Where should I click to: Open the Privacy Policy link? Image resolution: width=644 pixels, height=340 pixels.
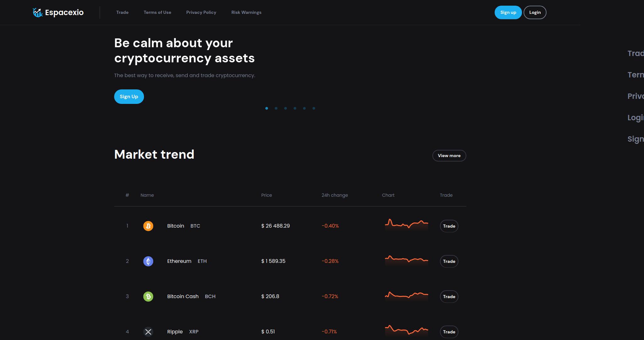point(201,12)
